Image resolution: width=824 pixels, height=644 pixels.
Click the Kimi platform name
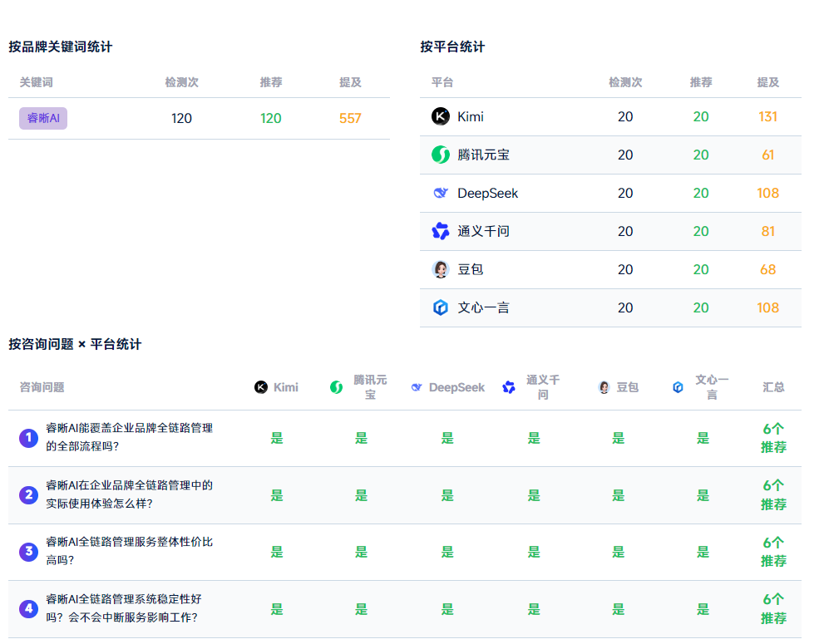pos(471,116)
